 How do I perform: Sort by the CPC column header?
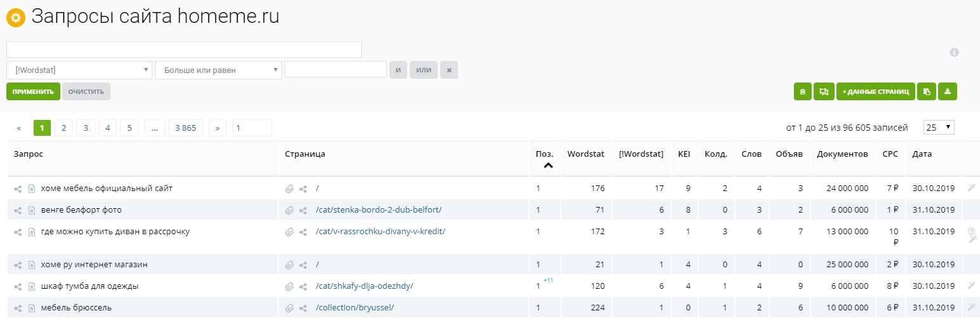point(890,154)
